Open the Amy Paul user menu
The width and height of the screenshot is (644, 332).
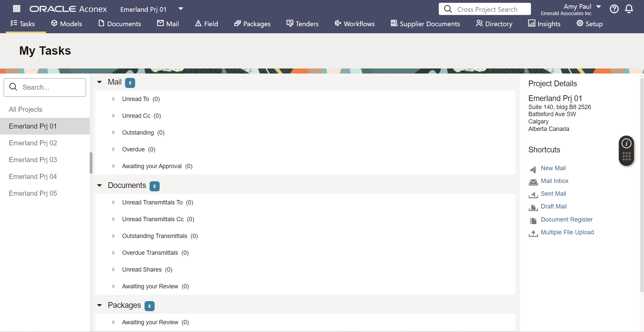click(x=598, y=7)
